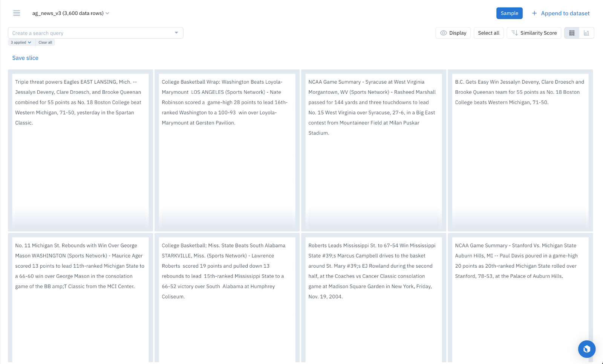The height and width of the screenshot is (364, 603).
Task: Expand the 3 applied filters chip
Action: [21, 43]
